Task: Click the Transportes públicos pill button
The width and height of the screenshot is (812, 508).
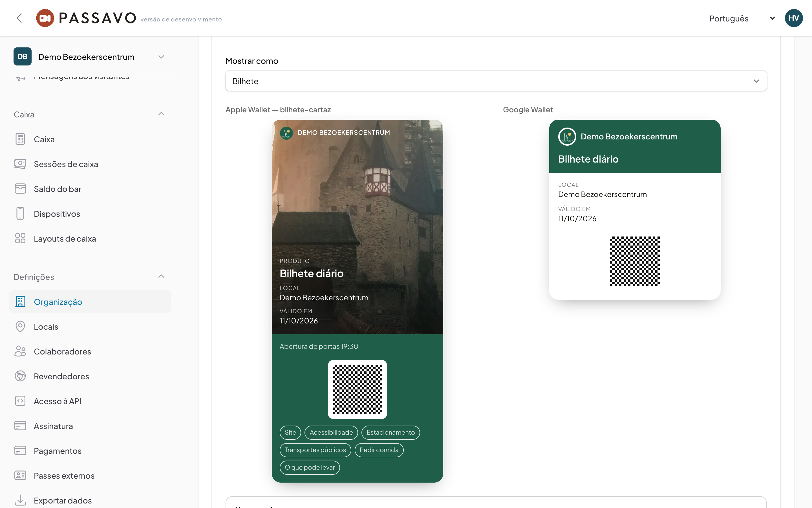Action: (315, 450)
